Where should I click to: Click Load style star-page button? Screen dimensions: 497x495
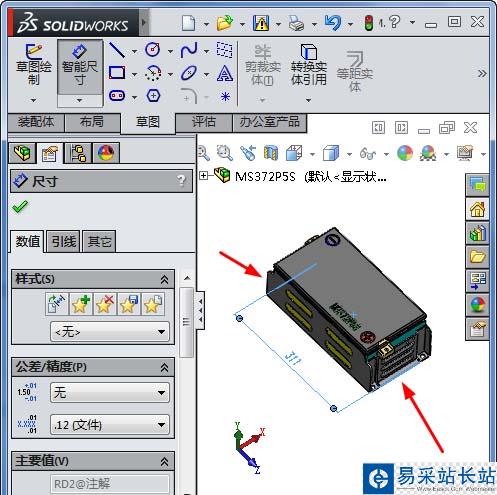[153, 304]
